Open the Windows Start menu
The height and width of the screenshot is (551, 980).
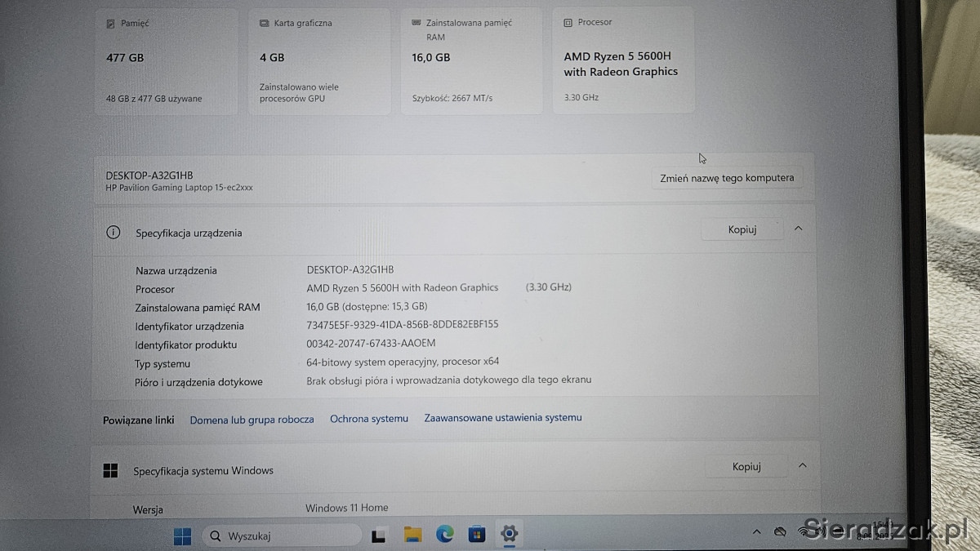point(182,535)
